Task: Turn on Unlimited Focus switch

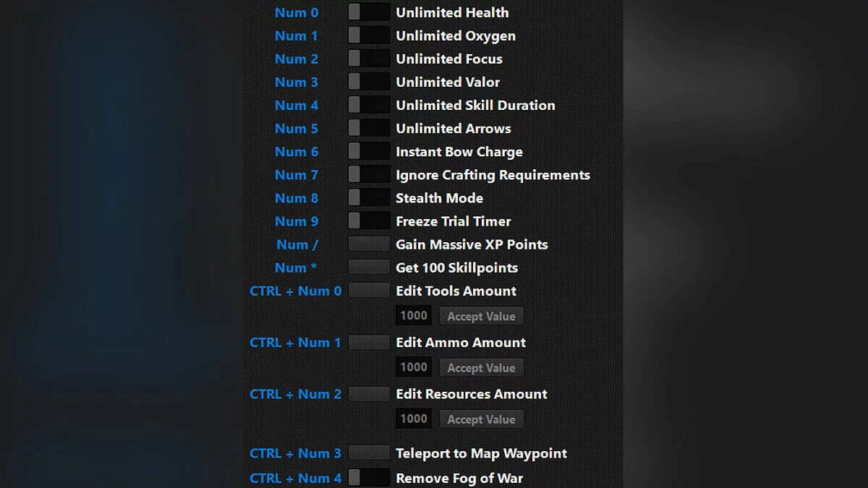Action: (x=369, y=59)
